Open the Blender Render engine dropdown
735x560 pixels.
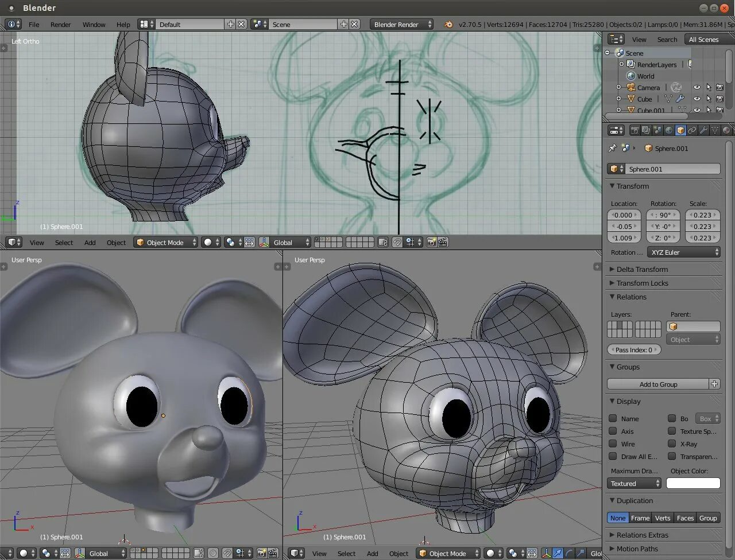point(402,24)
